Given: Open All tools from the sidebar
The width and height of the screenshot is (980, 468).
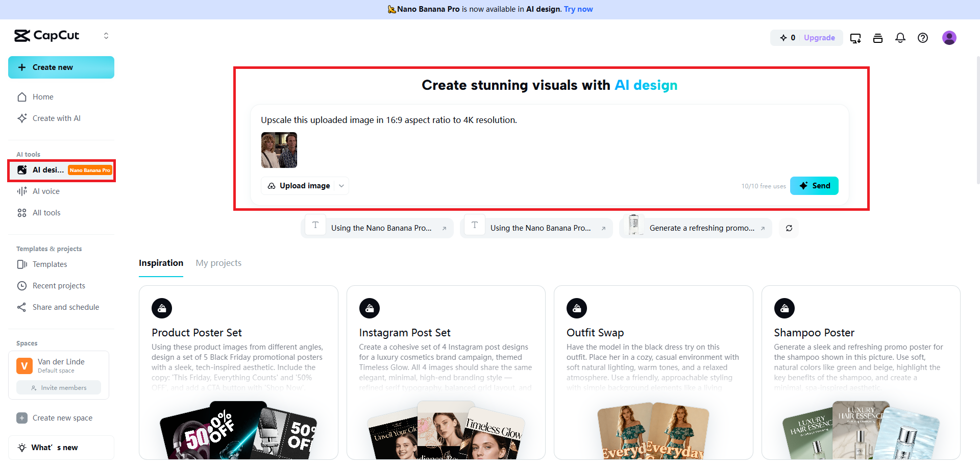Looking at the screenshot, I should click(x=46, y=213).
